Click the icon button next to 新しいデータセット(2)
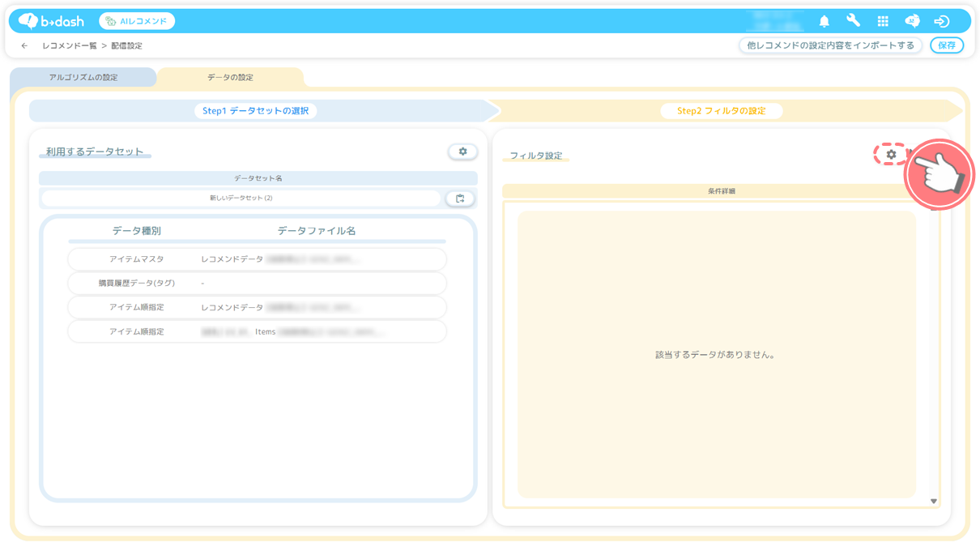This screenshot has width=980, height=551. coord(460,199)
